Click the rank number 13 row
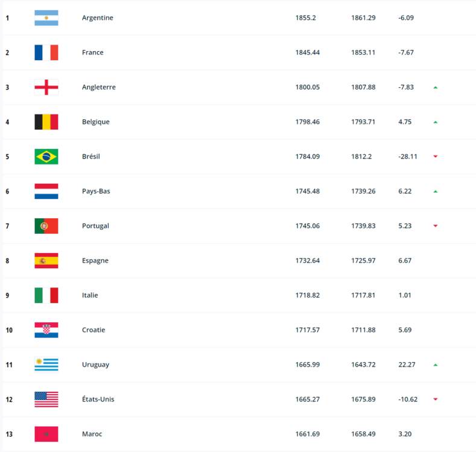 pyautogui.click(x=8, y=434)
